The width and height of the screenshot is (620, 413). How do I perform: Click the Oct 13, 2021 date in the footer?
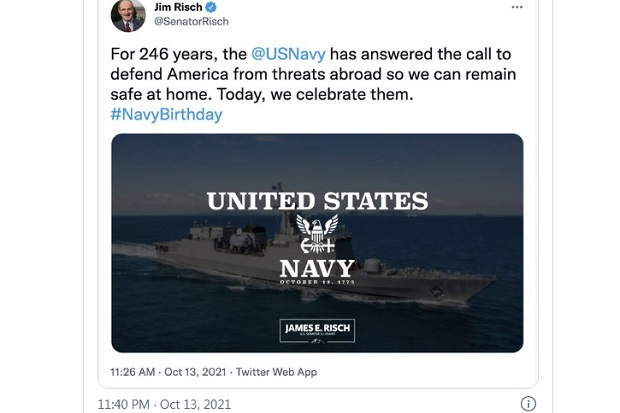[x=195, y=404]
